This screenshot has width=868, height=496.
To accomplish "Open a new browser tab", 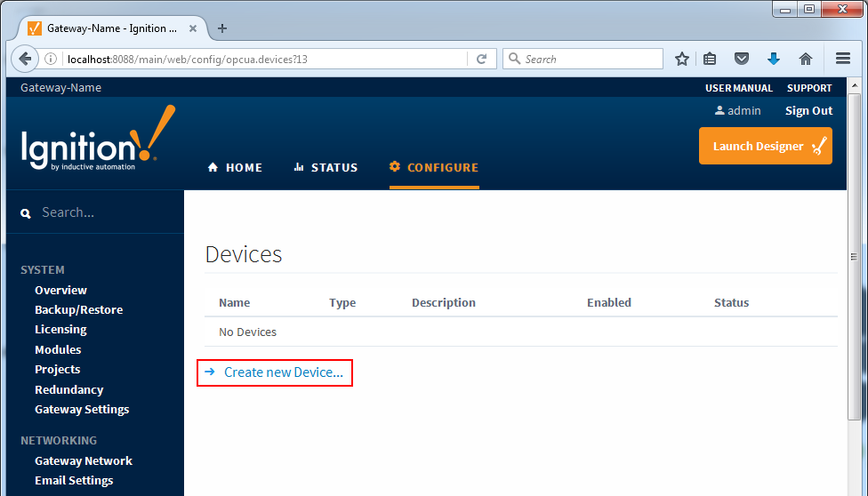I will click(222, 28).
